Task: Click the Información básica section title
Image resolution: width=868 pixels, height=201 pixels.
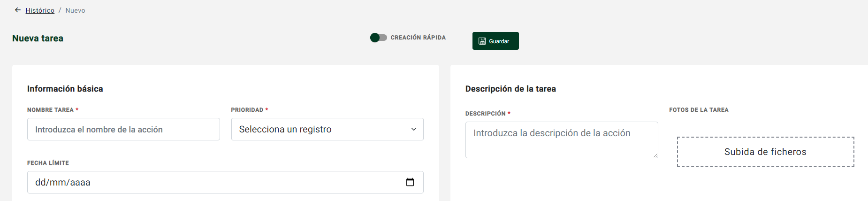Action: coord(65,89)
